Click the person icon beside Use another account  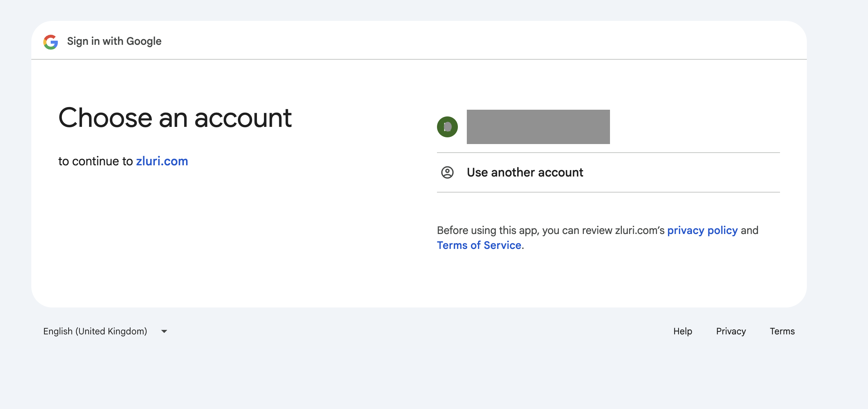448,172
